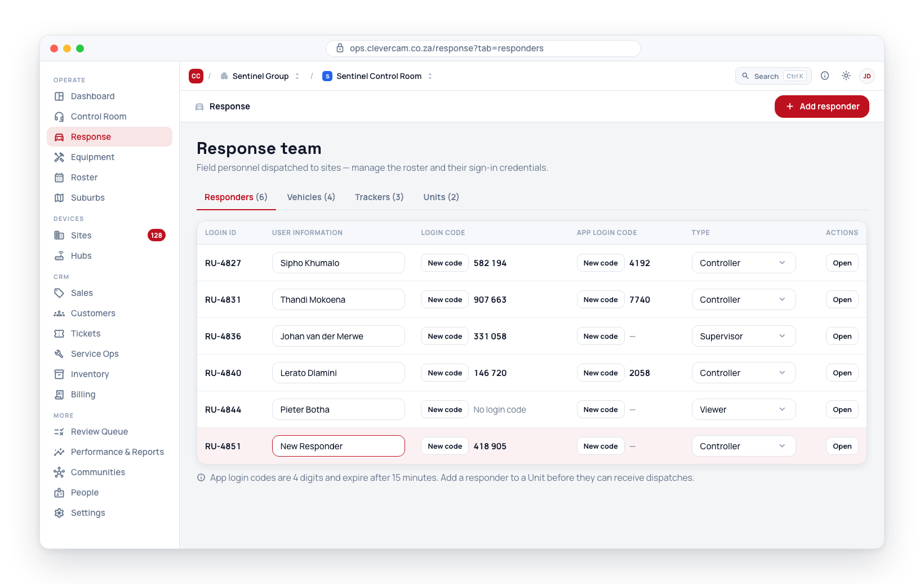Edit the New Responder name field
This screenshot has width=924, height=584.
339,446
